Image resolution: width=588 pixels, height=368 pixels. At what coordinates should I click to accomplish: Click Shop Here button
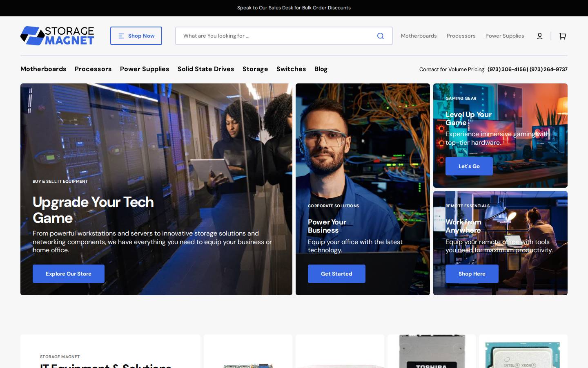[x=472, y=274]
